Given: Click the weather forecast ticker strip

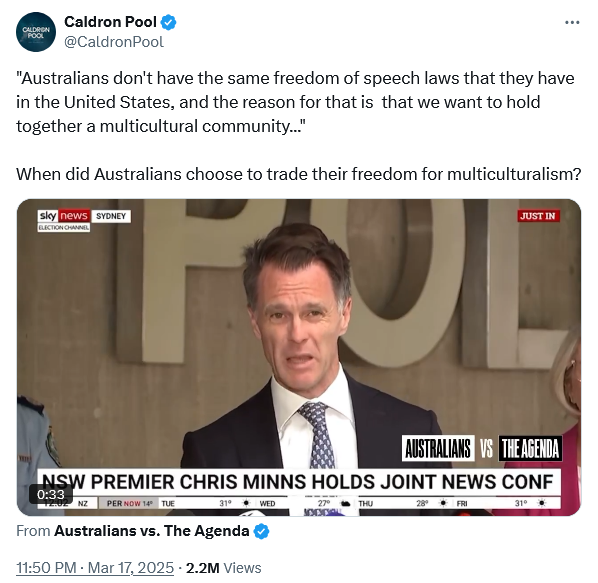Looking at the screenshot, I should [299, 503].
